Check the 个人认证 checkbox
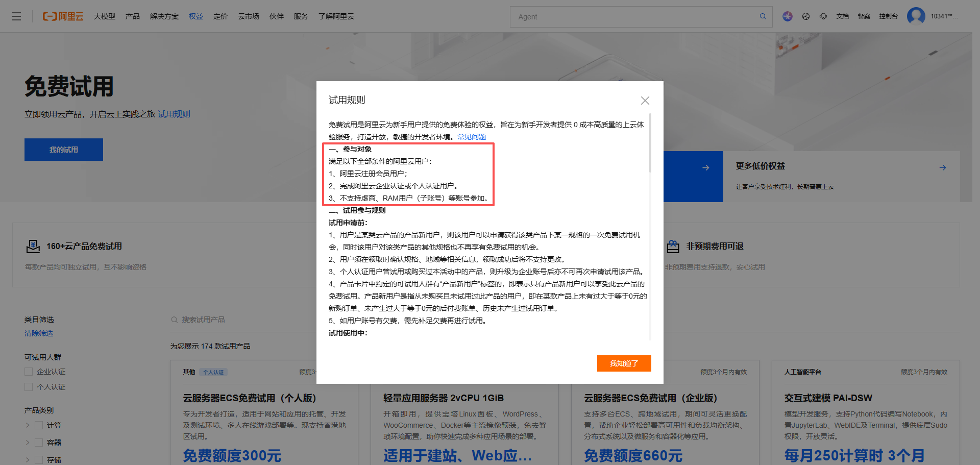The image size is (980, 465). click(29, 387)
